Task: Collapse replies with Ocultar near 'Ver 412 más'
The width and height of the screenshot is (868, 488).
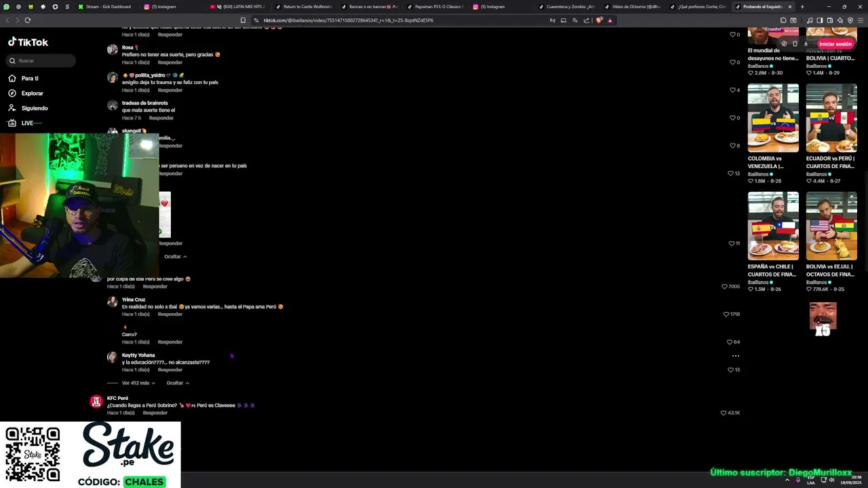Action: pos(178,383)
